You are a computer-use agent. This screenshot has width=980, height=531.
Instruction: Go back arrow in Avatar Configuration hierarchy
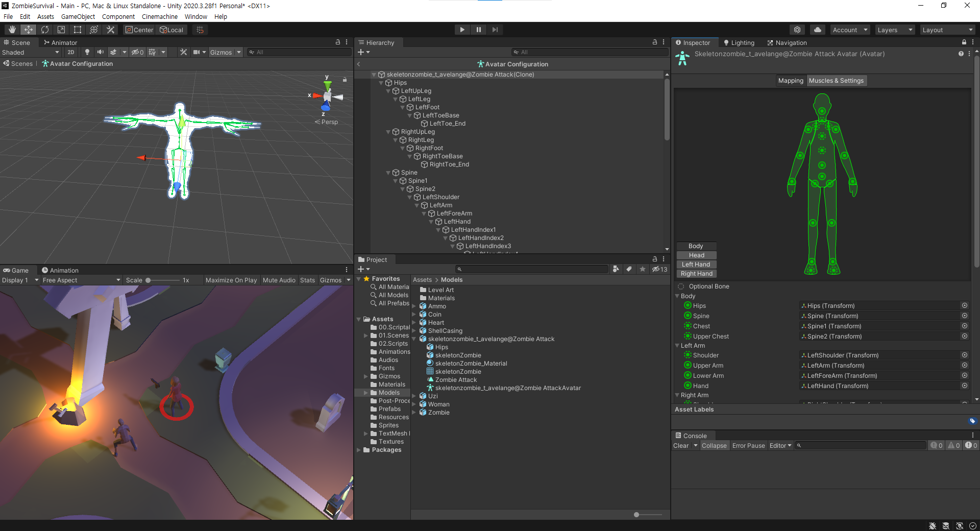(359, 64)
